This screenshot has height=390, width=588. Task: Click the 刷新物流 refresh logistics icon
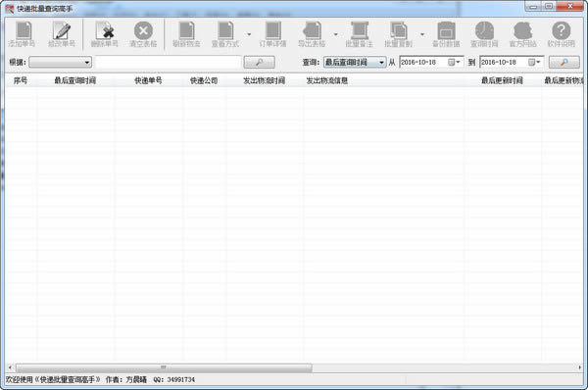(x=186, y=34)
